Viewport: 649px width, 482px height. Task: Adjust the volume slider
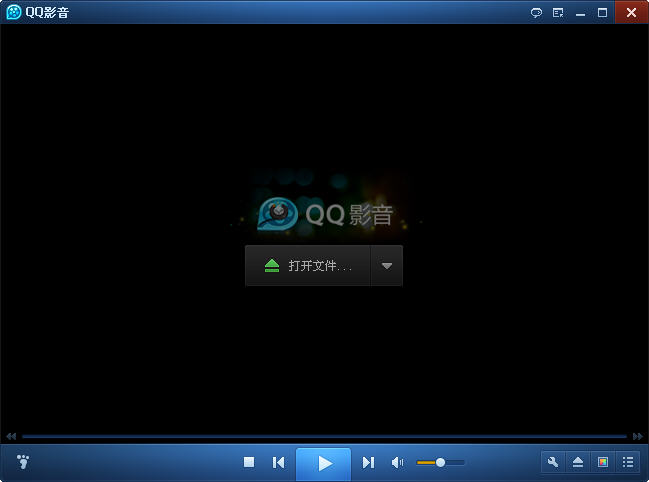pyautogui.click(x=440, y=462)
